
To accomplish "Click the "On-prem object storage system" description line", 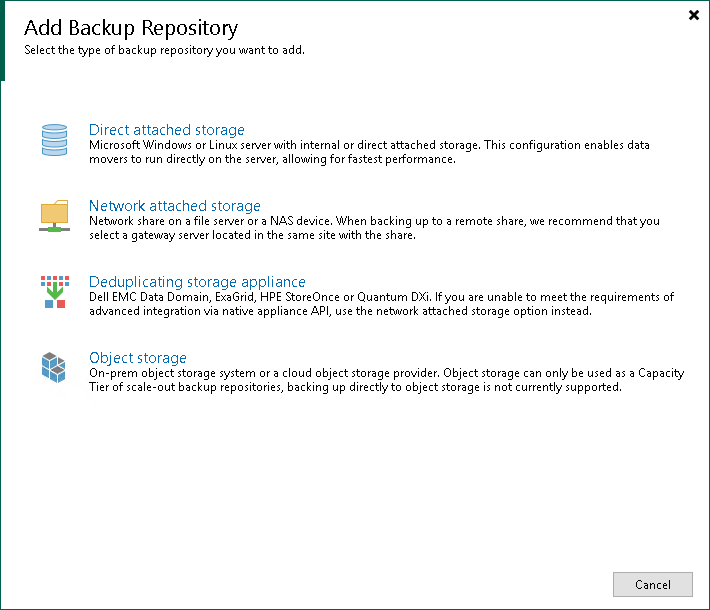I will click(x=386, y=373).
